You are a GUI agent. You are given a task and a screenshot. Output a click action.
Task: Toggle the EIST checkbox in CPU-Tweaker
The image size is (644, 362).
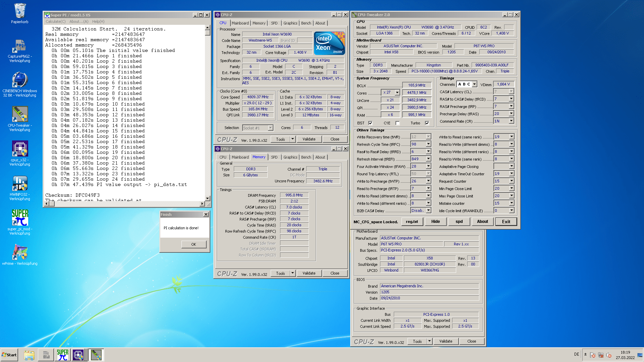pyautogui.click(x=370, y=123)
